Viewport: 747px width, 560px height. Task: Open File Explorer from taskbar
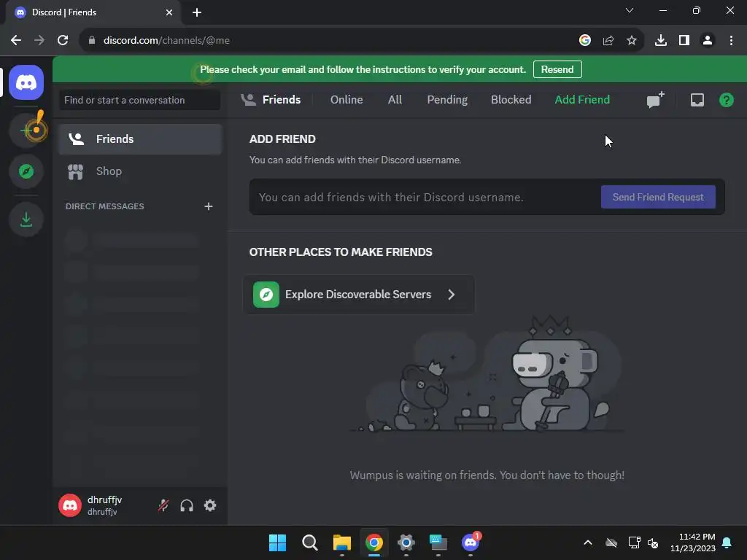pos(341,542)
